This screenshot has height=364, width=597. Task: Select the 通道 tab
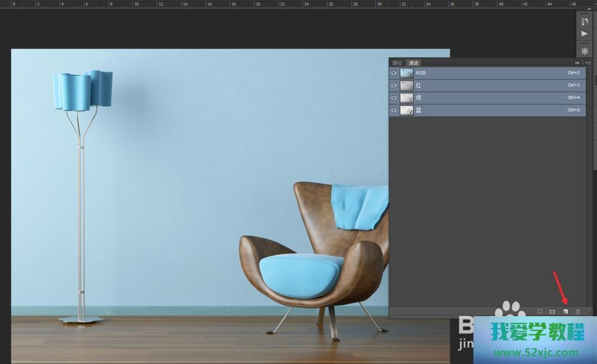point(413,63)
